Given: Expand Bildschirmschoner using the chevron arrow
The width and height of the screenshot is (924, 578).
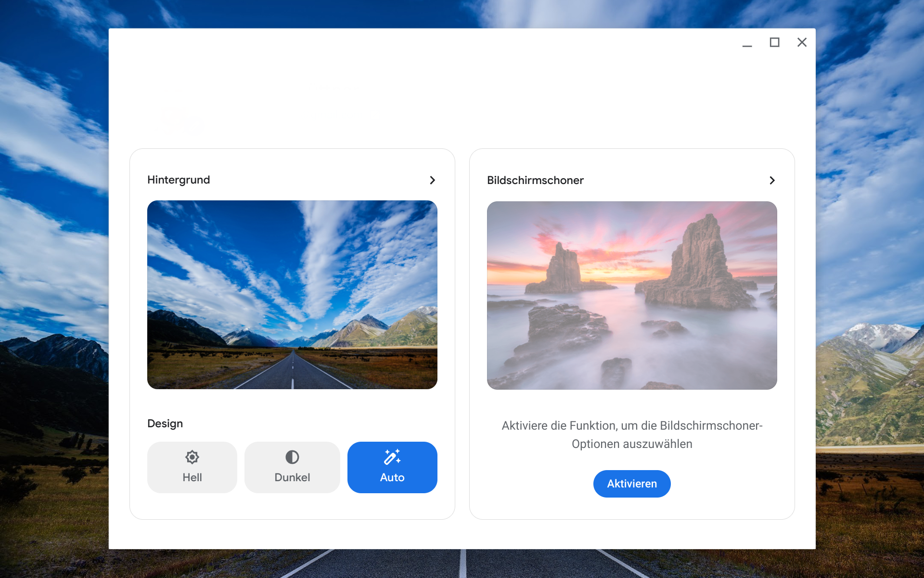Looking at the screenshot, I should click(772, 180).
